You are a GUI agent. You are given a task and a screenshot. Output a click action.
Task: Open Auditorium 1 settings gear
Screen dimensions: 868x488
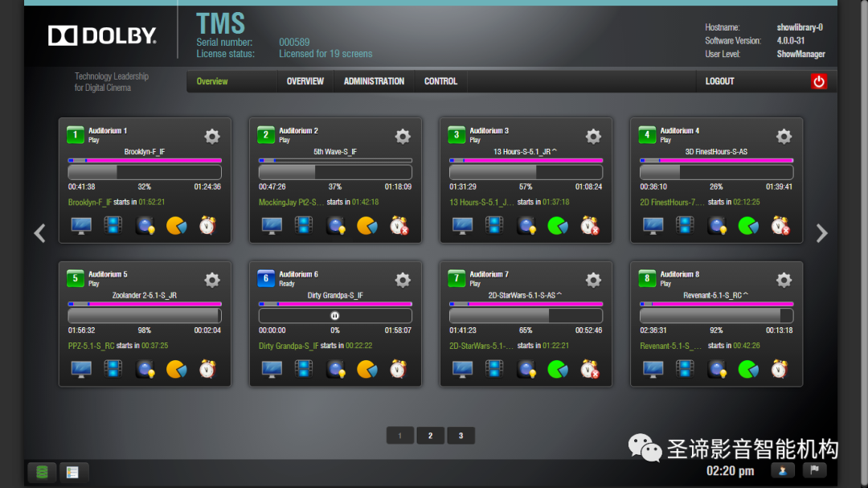point(212,136)
